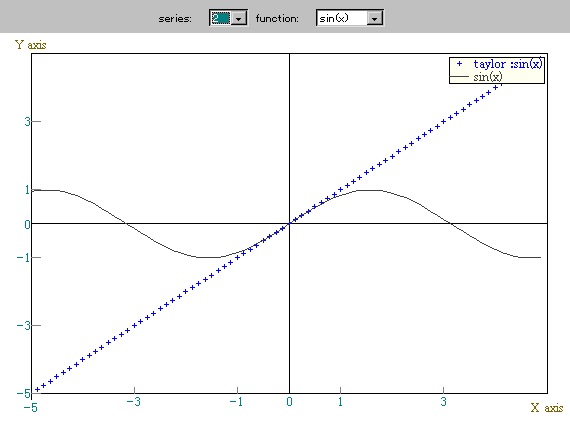
Task: Click the origin where both axes cross
Action: pyautogui.click(x=289, y=223)
